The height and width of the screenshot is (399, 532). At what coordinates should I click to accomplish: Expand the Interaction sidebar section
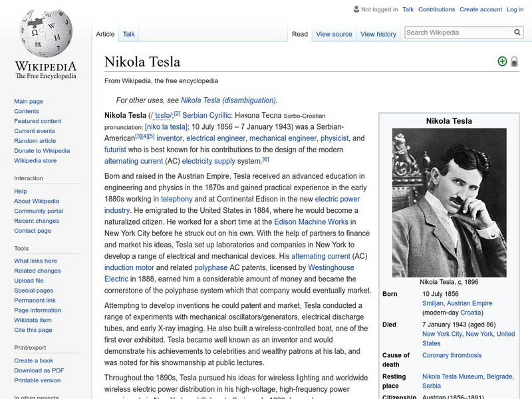pyautogui.click(x=29, y=178)
